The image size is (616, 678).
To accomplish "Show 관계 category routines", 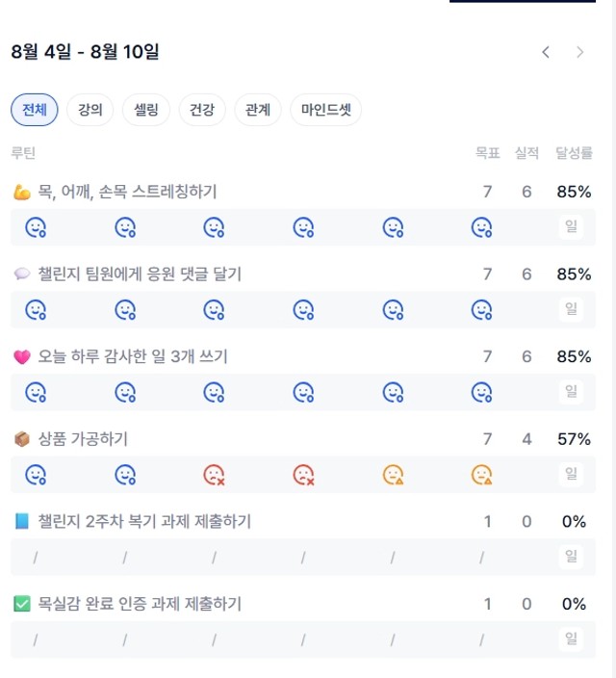I will pyautogui.click(x=258, y=110).
